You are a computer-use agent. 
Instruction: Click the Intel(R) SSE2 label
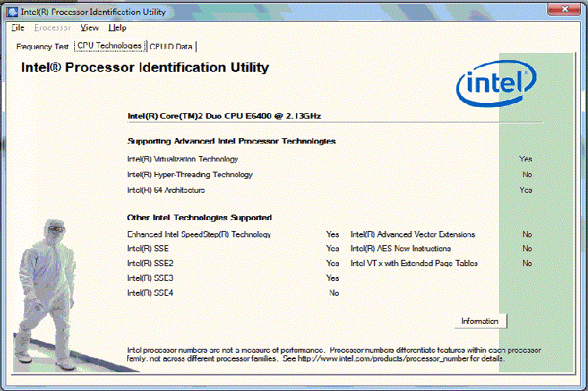pos(151,263)
